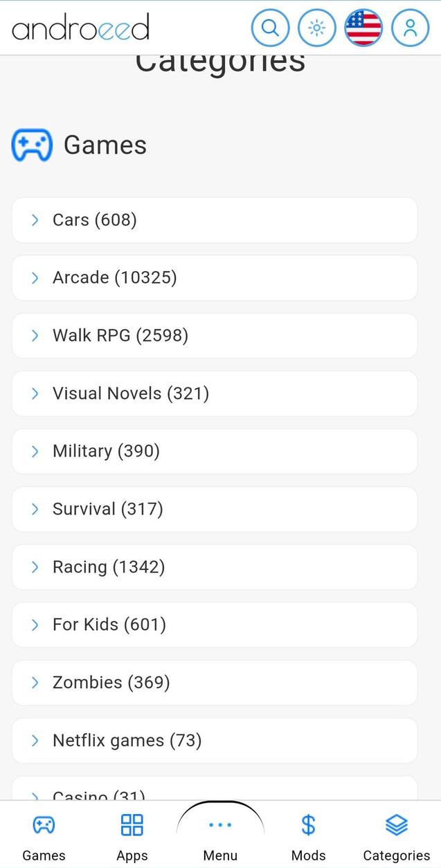Expand Arcade (10325) chevron arrow
The image size is (441, 868).
tap(35, 278)
